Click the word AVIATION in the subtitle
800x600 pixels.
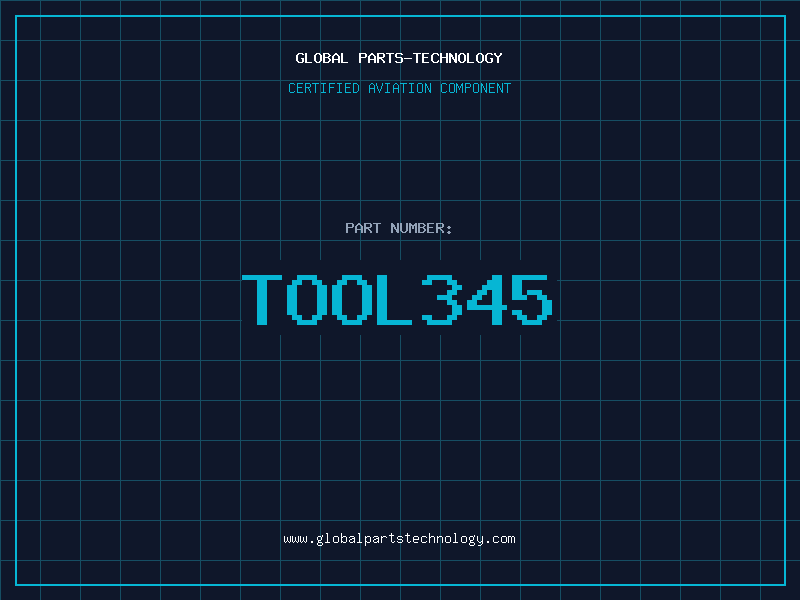pyautogui.click(x=400, y=88)
